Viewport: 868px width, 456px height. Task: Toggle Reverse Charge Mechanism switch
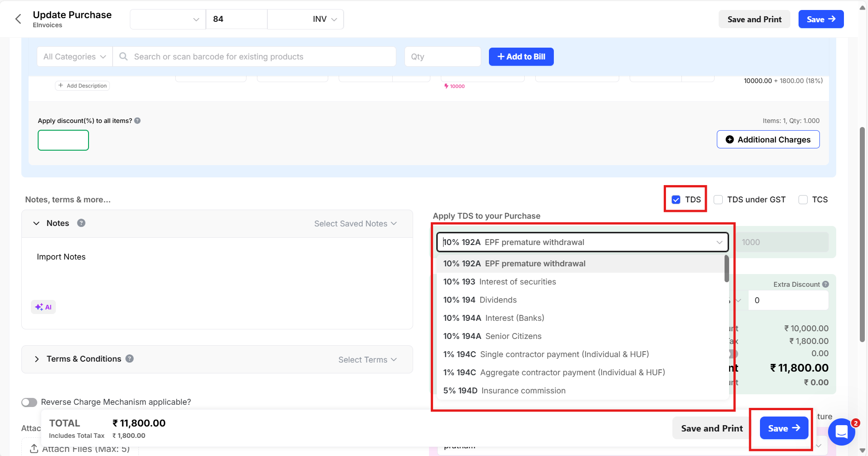tap(30, 402)
